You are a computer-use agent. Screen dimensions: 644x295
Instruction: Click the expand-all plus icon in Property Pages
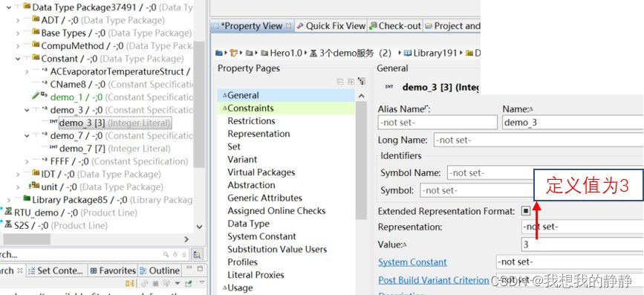[x=351, y=82]
